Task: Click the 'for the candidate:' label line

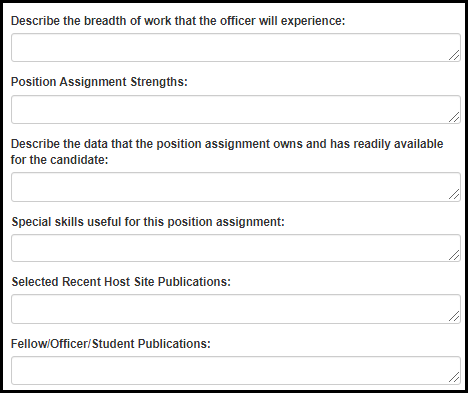Action: [x=60, y=160]
